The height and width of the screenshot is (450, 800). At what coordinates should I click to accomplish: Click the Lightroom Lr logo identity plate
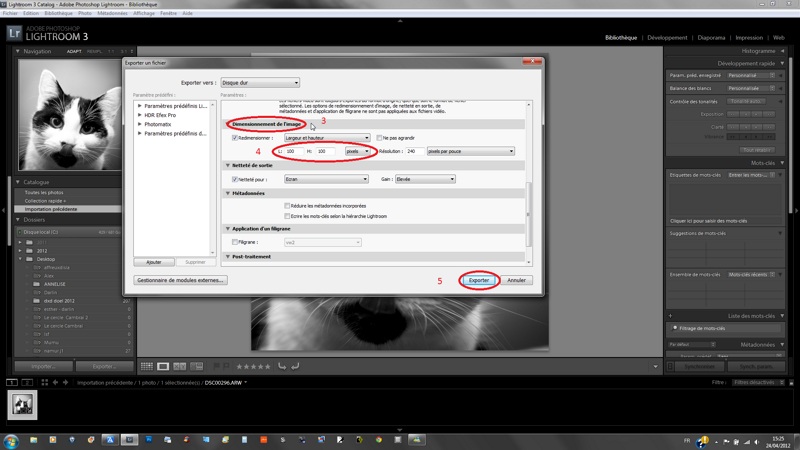pos(14,34)
